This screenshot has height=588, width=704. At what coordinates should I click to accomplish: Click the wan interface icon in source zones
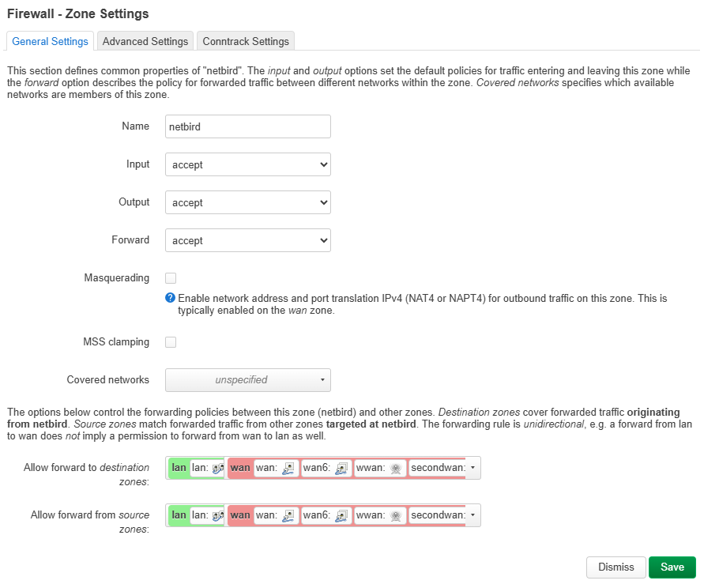point(288,515)
